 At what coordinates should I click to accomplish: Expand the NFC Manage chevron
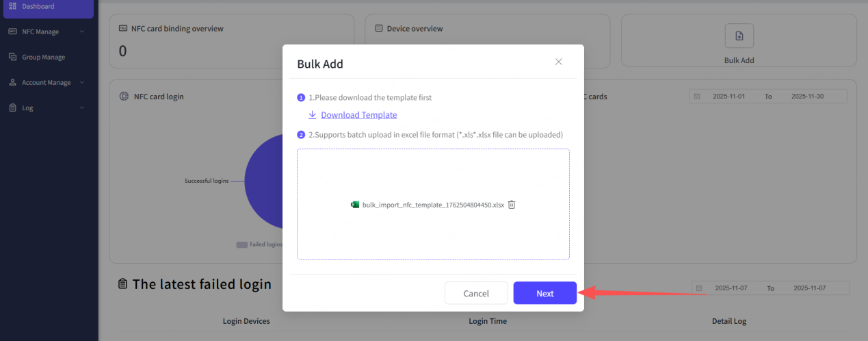pyautogui.click(x=82, y=31)
